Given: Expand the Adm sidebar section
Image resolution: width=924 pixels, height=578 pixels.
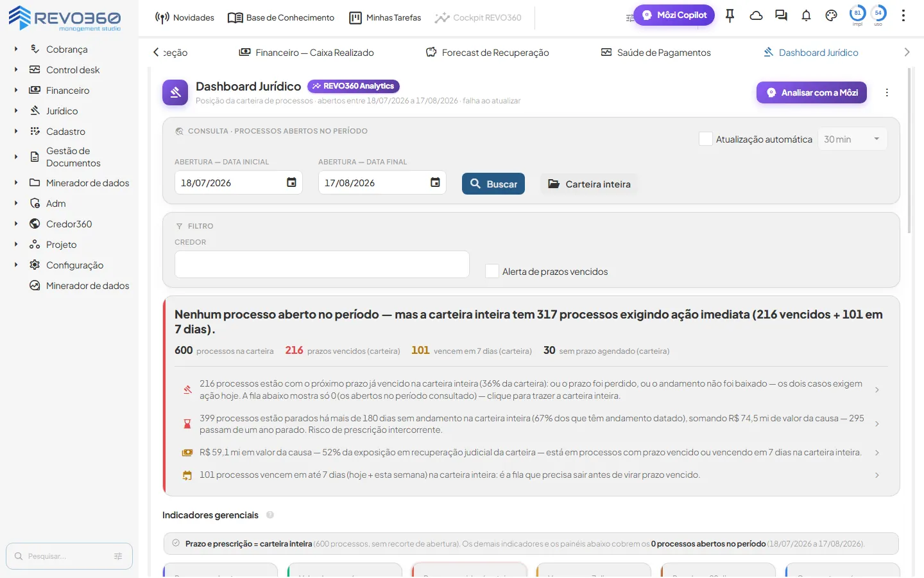Looking at the screenshot, I should click(16, 204).
